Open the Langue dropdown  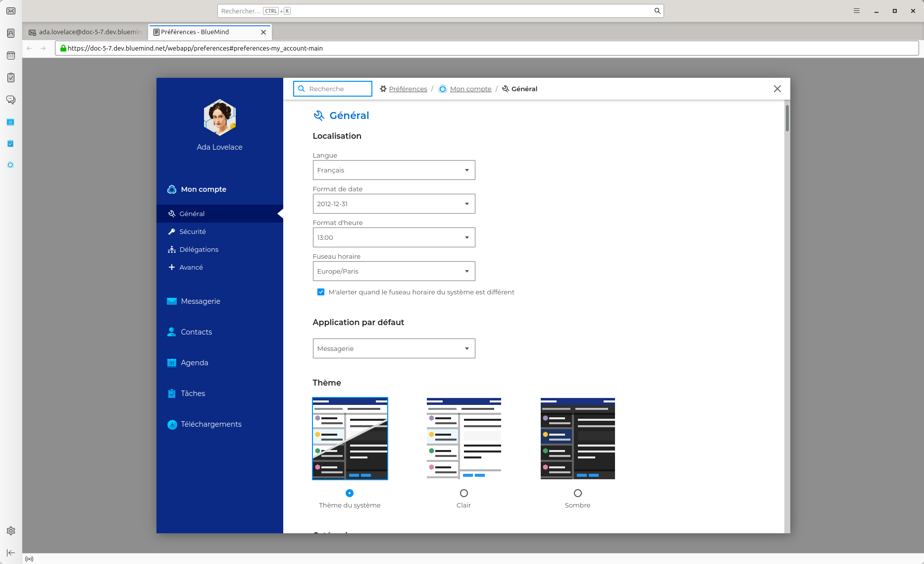pos(394,170)
